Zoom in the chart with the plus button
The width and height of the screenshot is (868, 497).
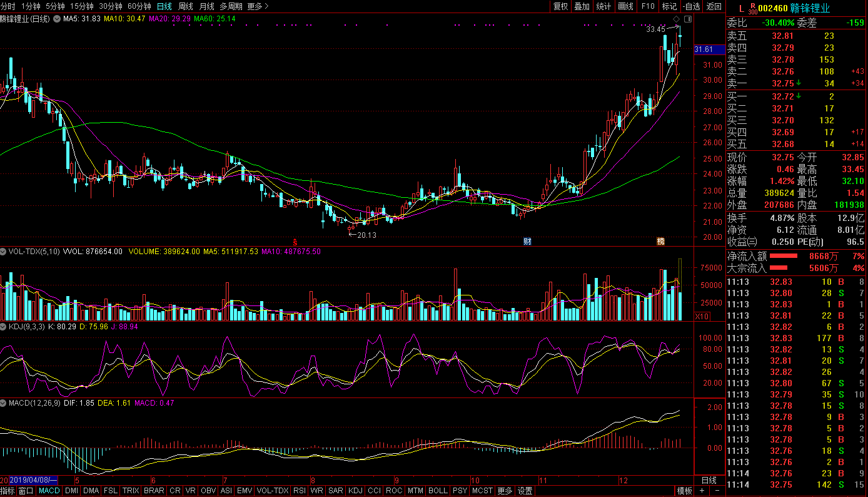pyautogui.click(x=702, y=491)
